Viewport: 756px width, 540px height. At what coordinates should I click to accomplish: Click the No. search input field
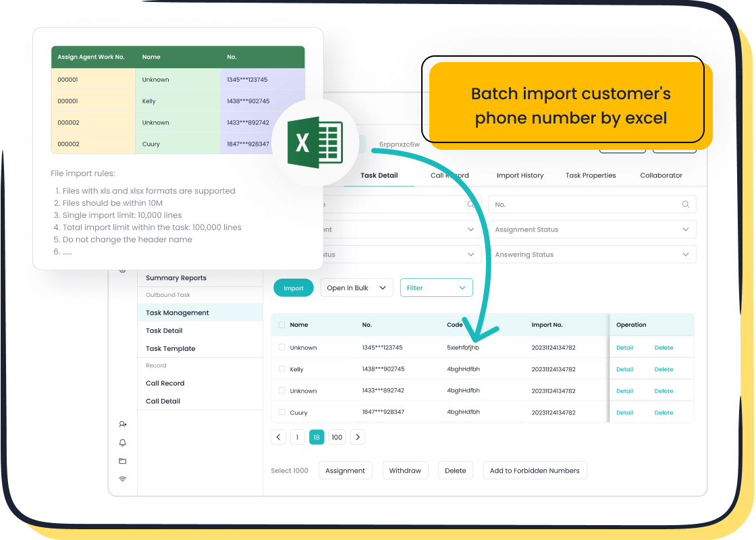pyautogui.click(x=584, y=205)
